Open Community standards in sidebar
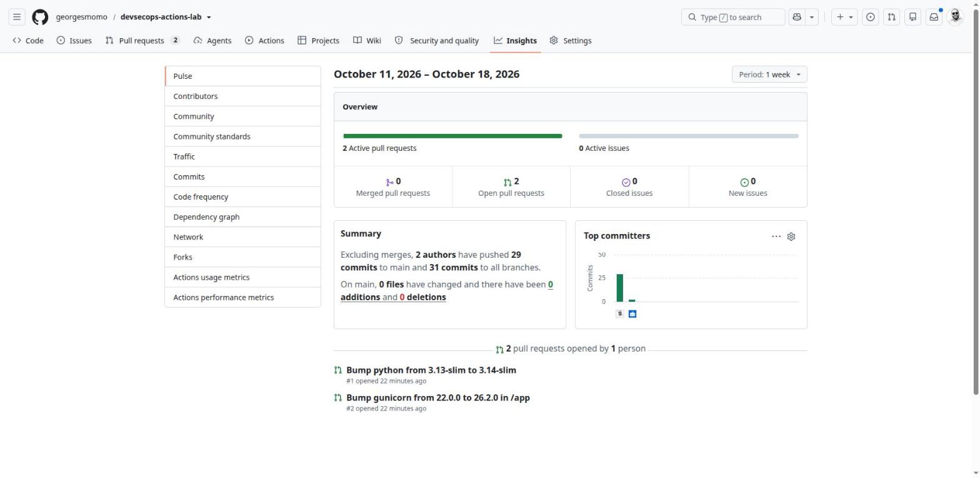The width and height of the screenshot is (980, 478). tap(242, 136)
